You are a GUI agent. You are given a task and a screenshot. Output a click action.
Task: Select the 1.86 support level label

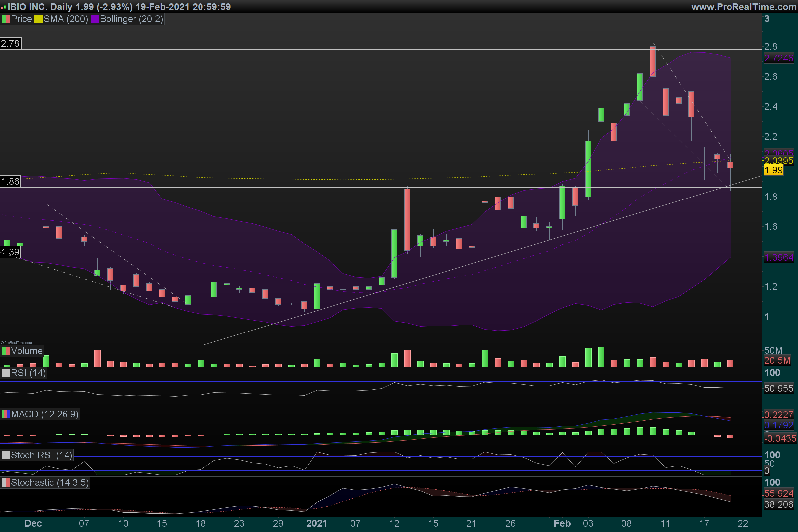click(x=11, y=182)
